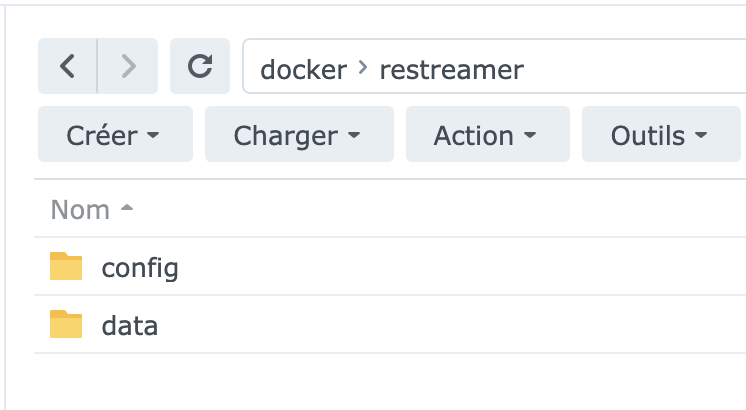Navigate to docker in the path bar
This screenshot has height=410, width=746.
point(303,69)
